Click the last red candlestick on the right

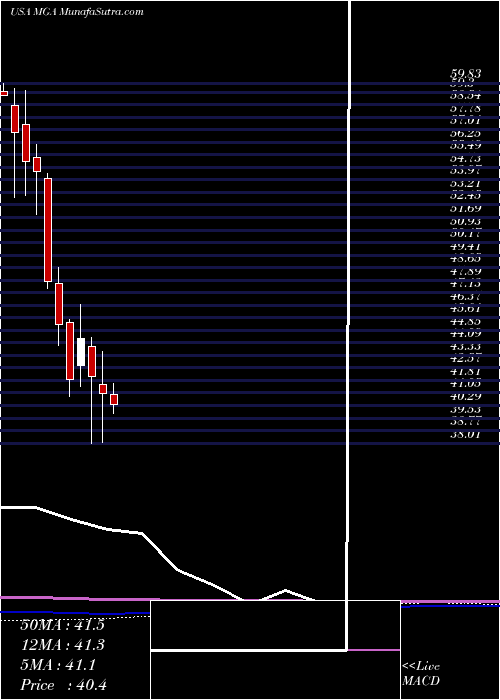tap(114, 399)
